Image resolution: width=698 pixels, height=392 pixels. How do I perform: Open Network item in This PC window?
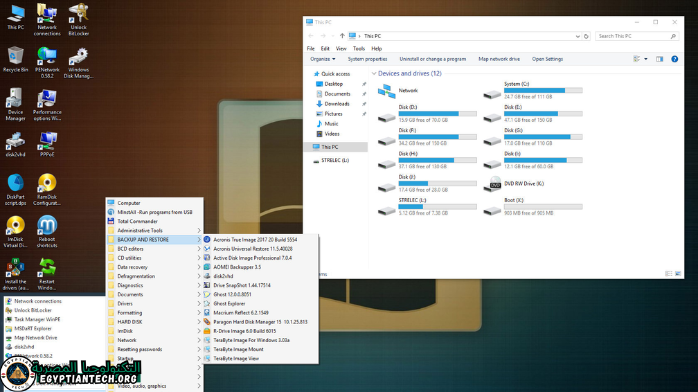pos(398,91)
